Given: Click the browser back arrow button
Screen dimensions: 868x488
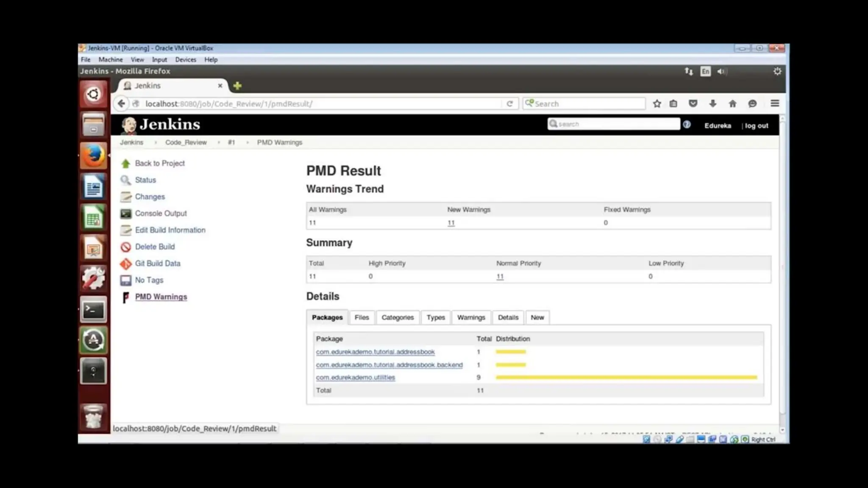Looking at the screenshot, I should click(121, 104).
